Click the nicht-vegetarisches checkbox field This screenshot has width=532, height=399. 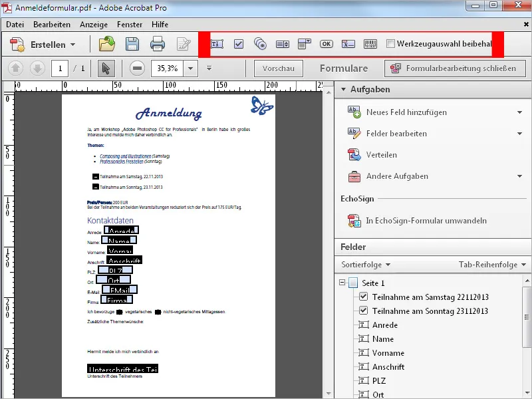(x=158, y=312)
